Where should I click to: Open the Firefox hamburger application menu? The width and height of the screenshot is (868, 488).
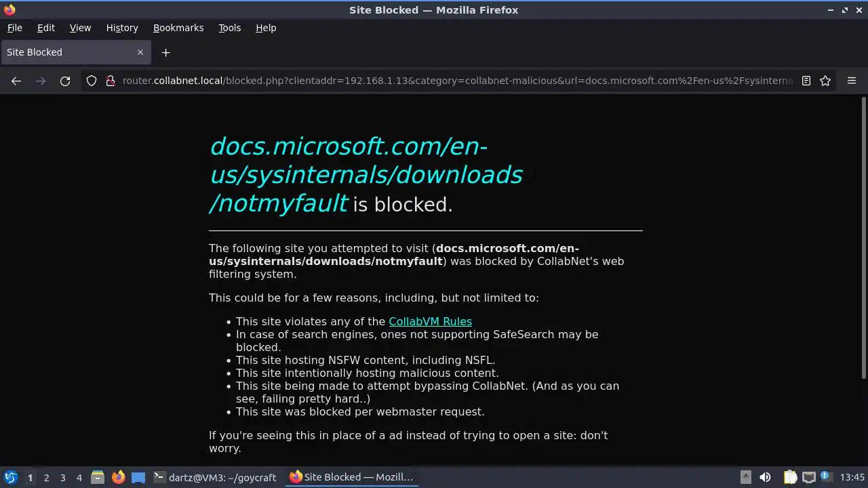852,81
